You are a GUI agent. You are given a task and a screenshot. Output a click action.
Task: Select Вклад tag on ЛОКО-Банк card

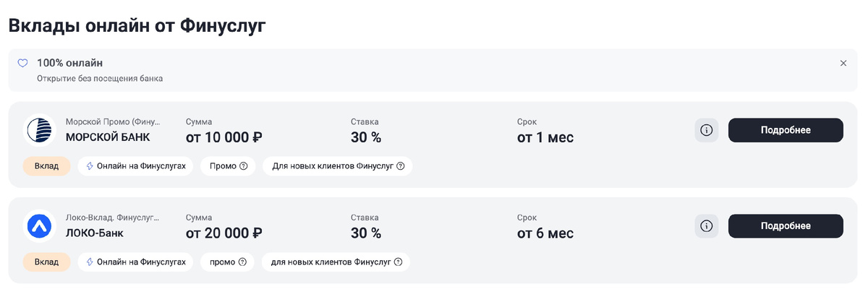click(x=46, y=262)
